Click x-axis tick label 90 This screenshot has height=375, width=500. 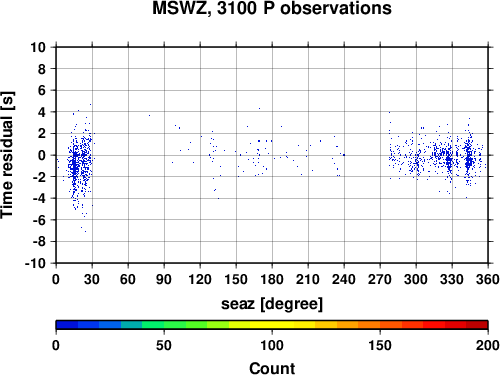click(x=164, y=279)
